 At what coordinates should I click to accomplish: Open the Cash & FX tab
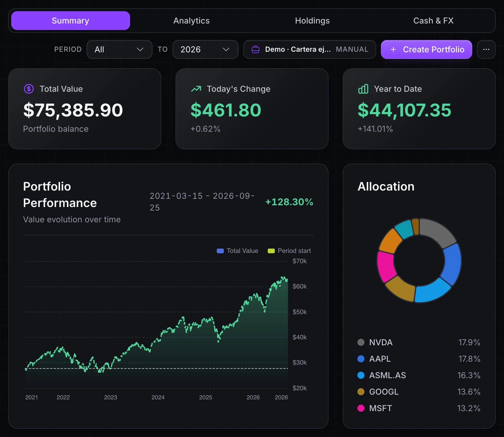[x=433, y=21]
